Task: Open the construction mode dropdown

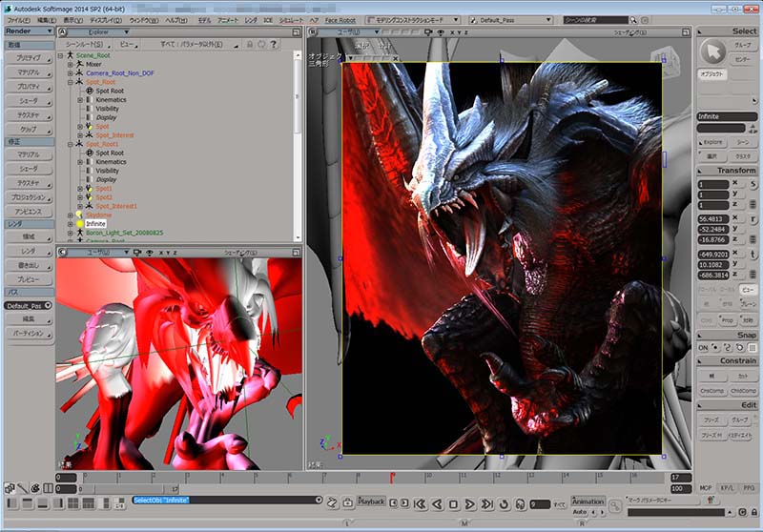Action: point(413,20)
